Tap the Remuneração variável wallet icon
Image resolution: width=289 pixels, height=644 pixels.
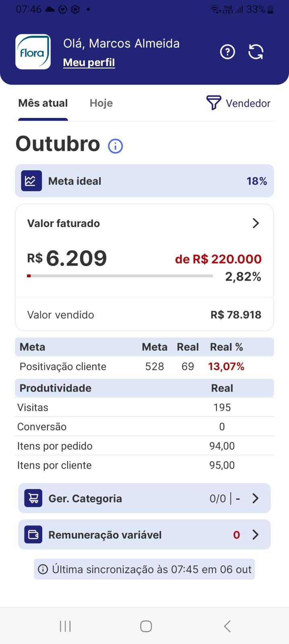(33, 535)
